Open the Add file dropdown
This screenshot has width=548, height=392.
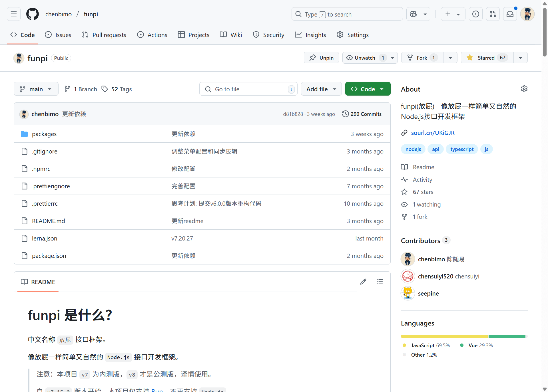[x=321, y=89]
